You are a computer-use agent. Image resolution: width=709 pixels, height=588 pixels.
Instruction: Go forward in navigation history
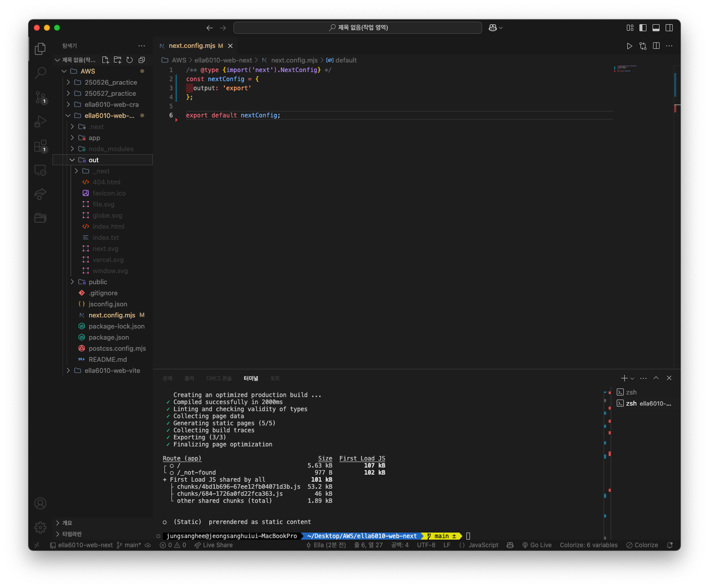(x=223, y=28)
